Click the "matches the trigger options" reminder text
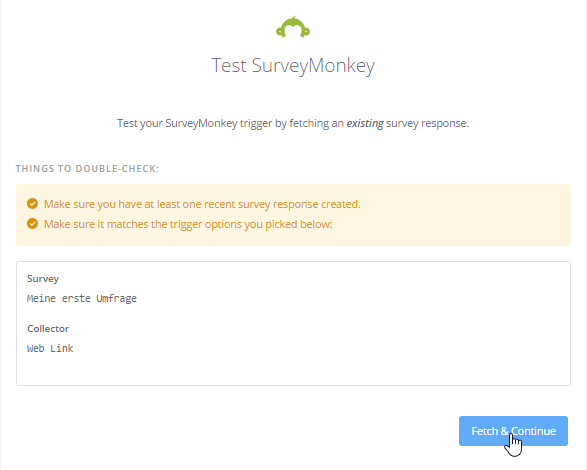The width and height of the screenshot is (587, 470). click(x=188, y=224)
